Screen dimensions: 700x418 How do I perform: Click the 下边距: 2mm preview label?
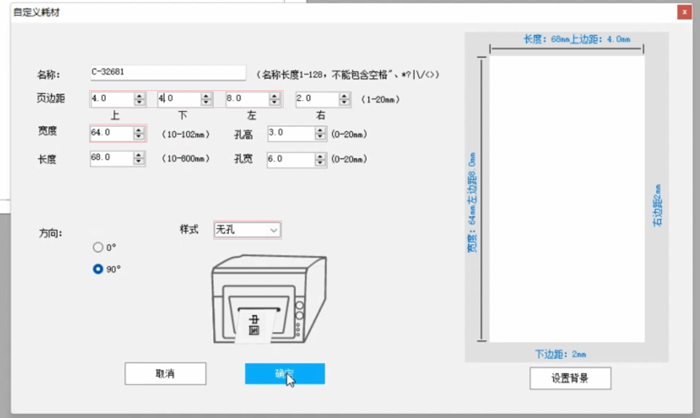click(x=561, y=355)
